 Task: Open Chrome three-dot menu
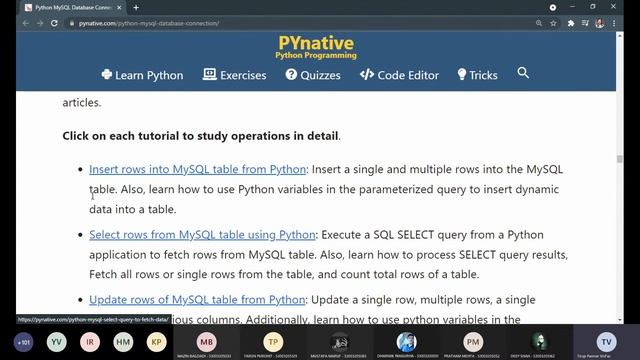pyautogui.click(x=614, y=23)
